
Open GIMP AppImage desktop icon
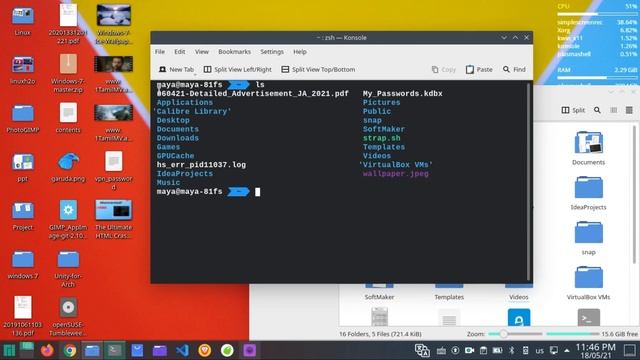[x=68, y=219]
